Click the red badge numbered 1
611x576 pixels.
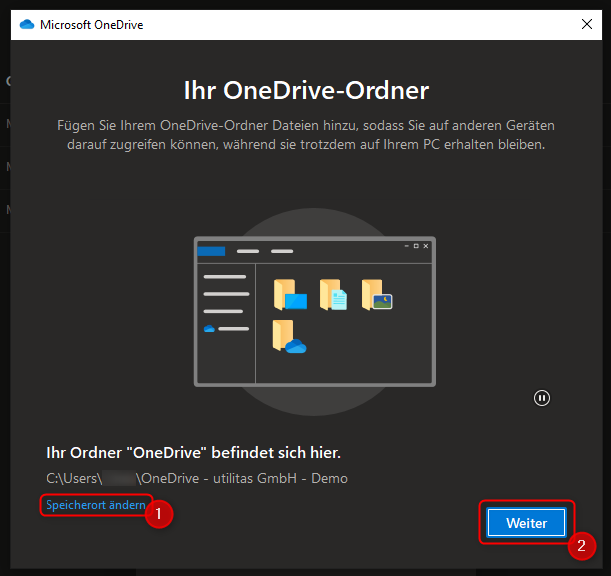tap(158, 515)
